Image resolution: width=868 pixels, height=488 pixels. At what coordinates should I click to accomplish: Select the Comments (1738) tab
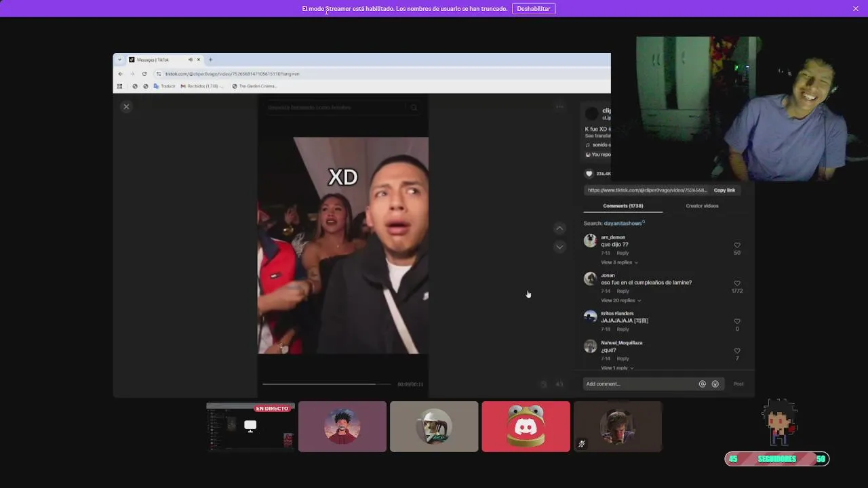pos(623,205)
